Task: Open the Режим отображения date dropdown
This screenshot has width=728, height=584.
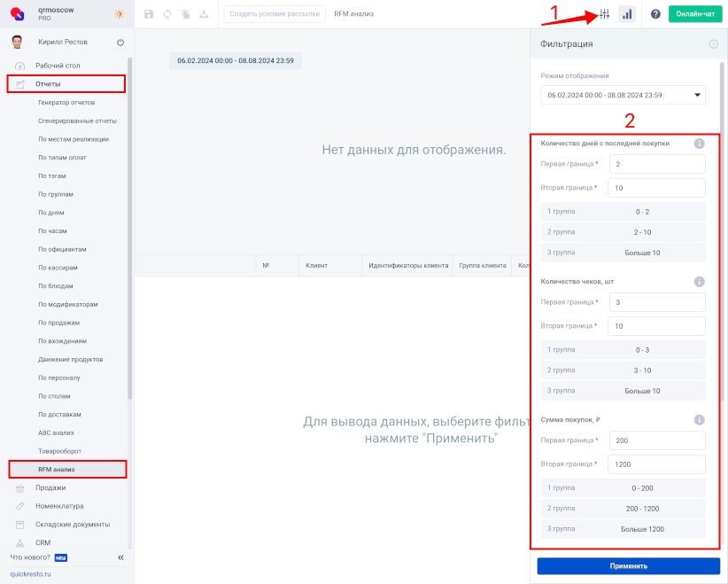Action: point(623,95)
